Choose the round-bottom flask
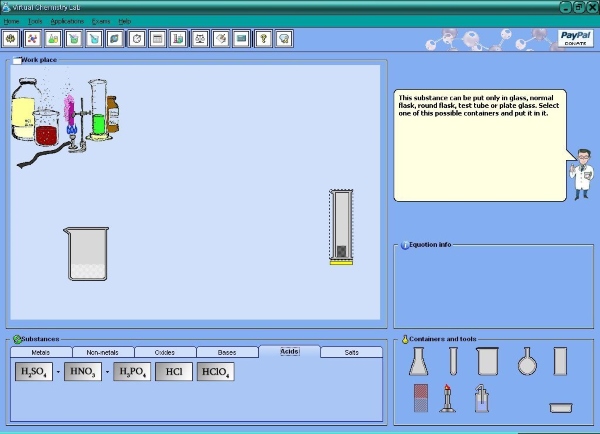The image size is (600, 434). coord(526,362)
